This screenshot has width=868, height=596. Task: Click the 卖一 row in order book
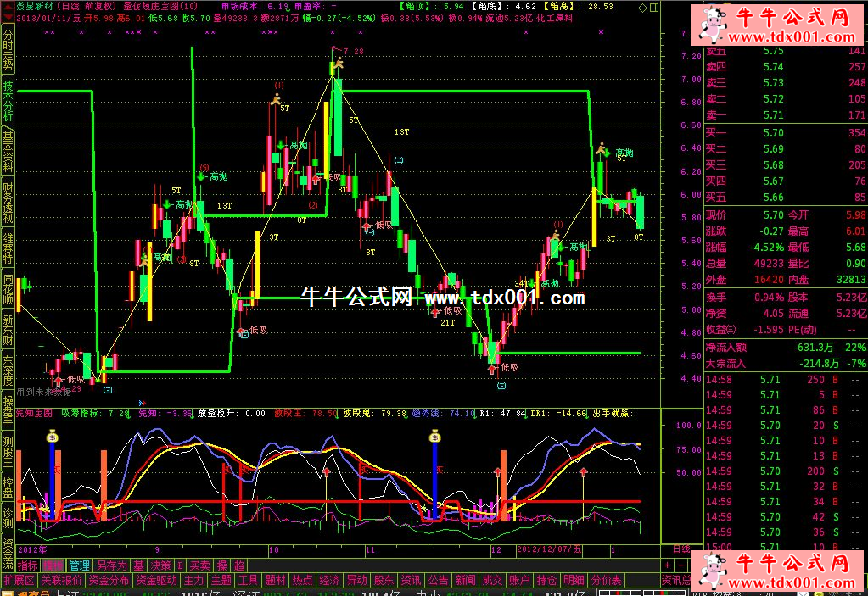[786, 115]
